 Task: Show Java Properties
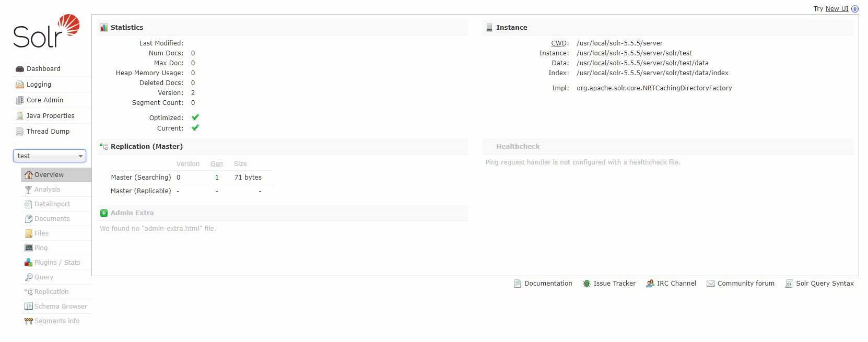pos(51,116)
